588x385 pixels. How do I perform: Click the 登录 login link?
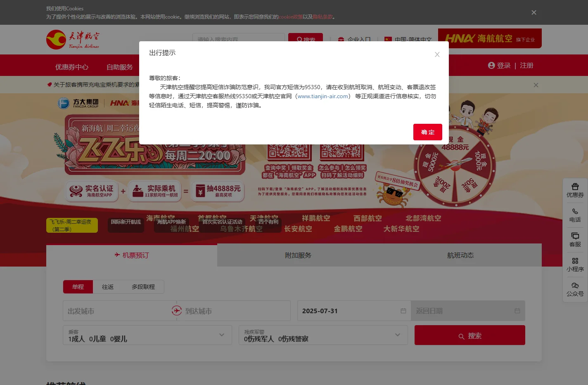pyautogui.click(x=504, y=66)
